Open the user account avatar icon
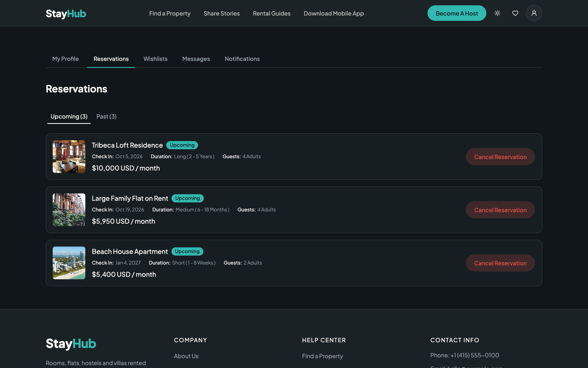Image resolution: width=588 pixels, height=368 pixels. tap(534, 13)
